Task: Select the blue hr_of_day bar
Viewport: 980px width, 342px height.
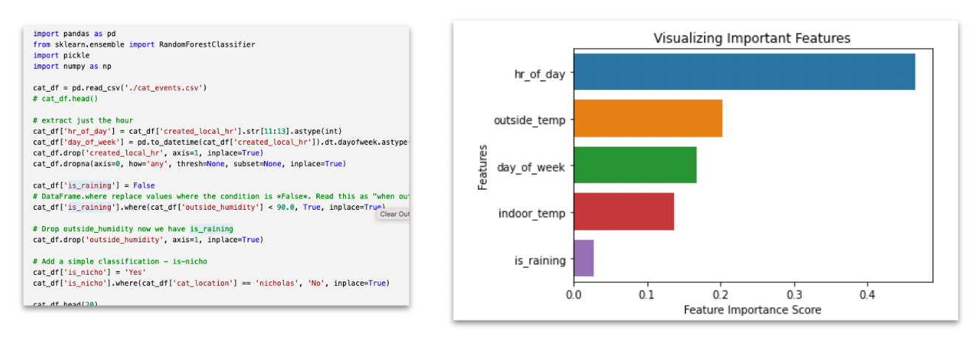Action: (x=744, y=72)
